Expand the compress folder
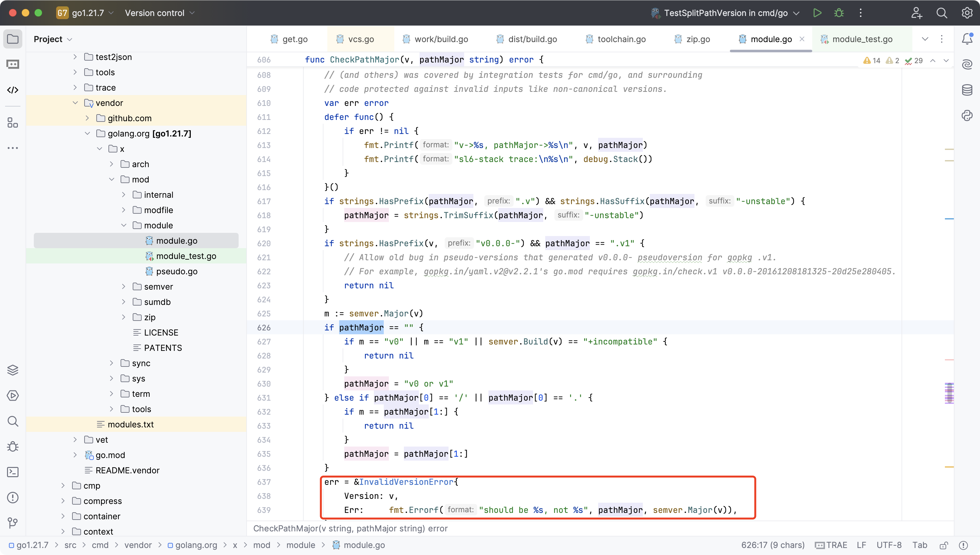The height and width of the screenshot is (555, 980). [x=63, y=501]
